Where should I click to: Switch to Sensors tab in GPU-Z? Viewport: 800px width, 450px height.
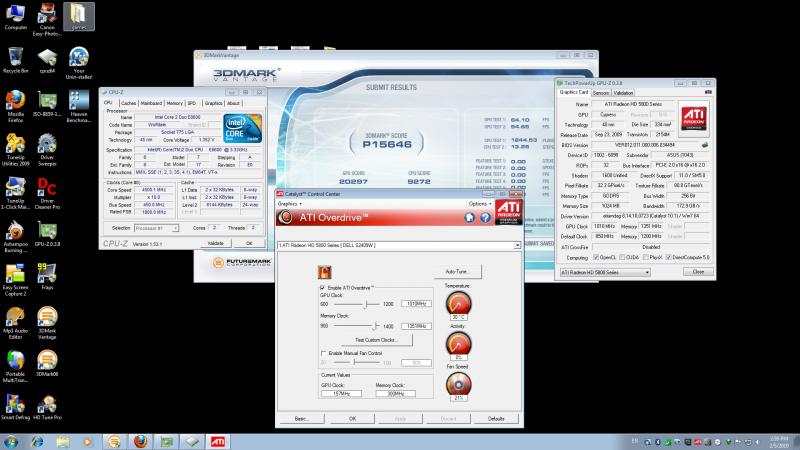(601, 93)
